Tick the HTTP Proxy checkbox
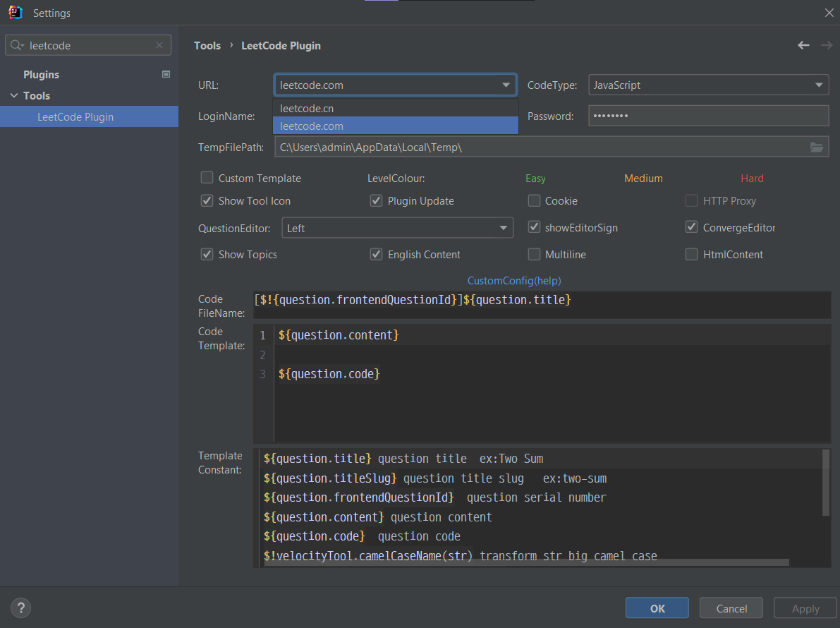The height and width of the screenshot is (628, 840). click(x=692, y=200)
